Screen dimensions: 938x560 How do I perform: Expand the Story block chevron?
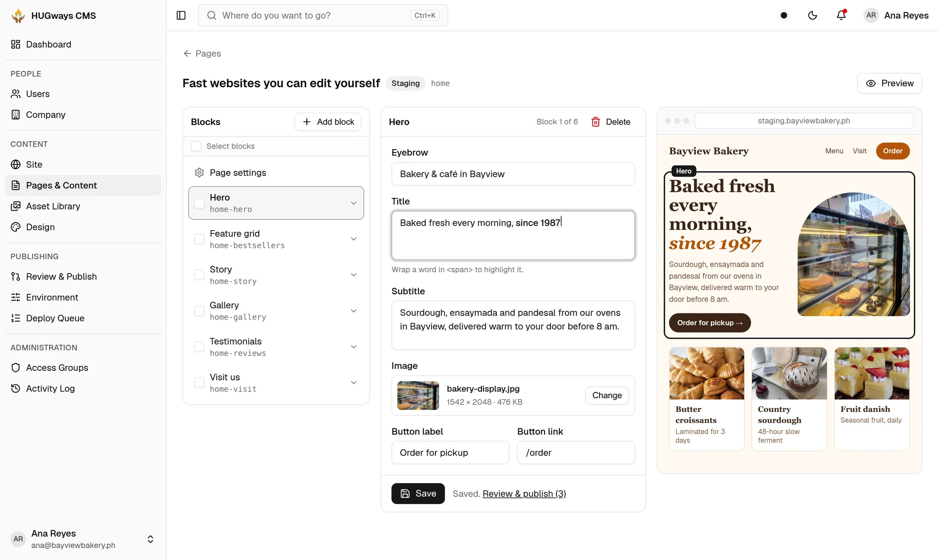click(354, 275)
